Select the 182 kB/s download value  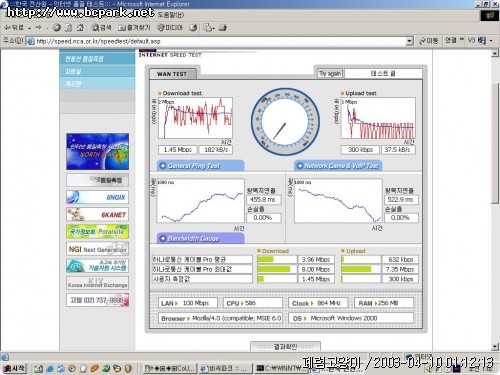click(x=216, y=150)
